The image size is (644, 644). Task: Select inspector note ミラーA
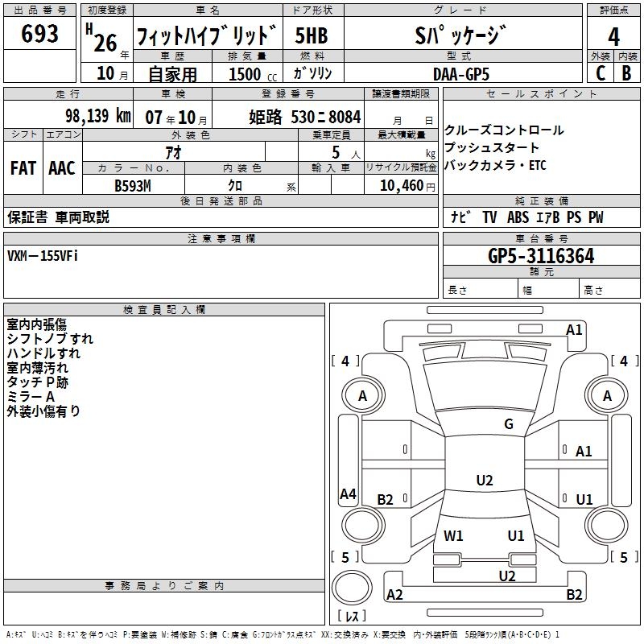tap(31, 397)
